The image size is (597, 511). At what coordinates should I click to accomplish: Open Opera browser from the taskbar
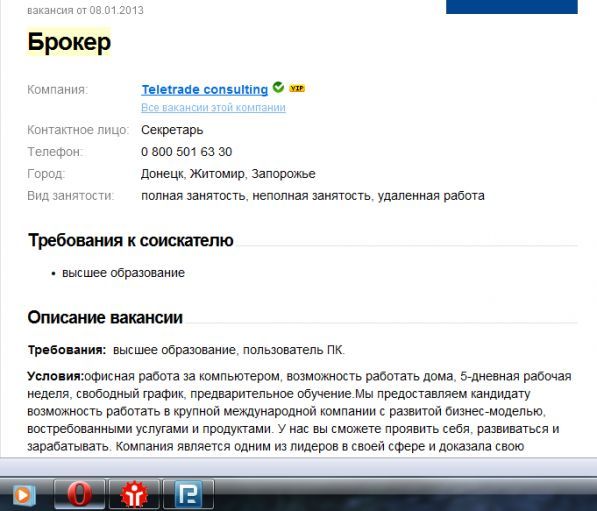[79, 494]
